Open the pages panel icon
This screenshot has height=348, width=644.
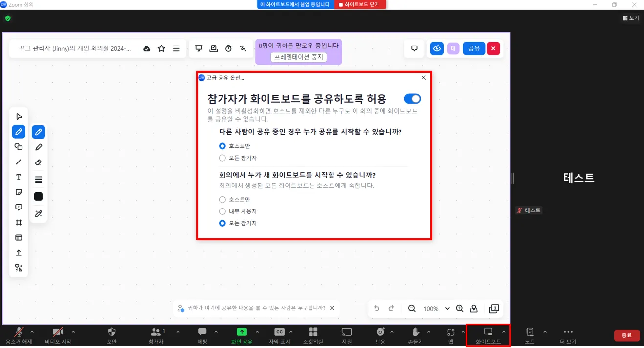pos(494,309)
